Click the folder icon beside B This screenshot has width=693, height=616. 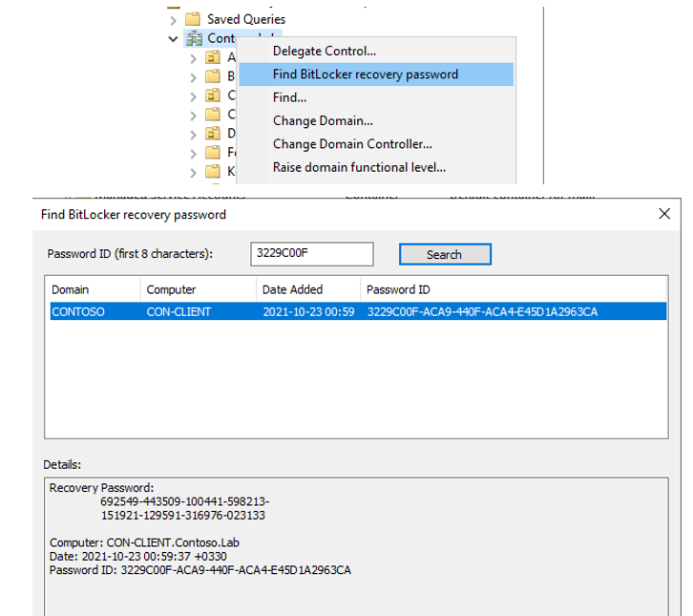point(215,76)
